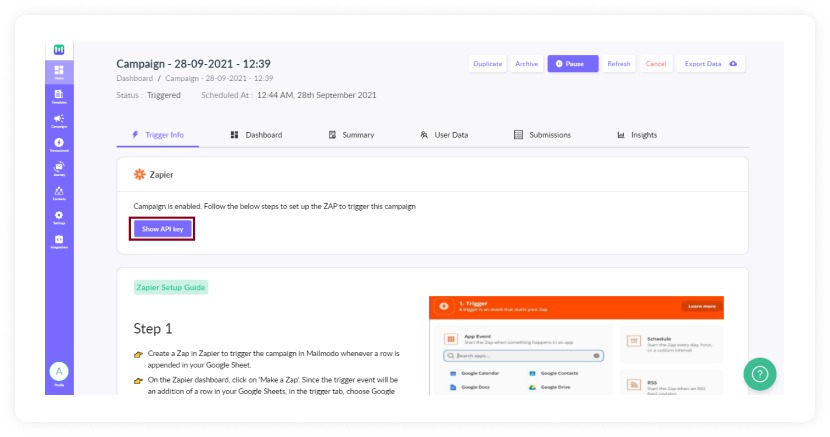Screen dimensions: 830x437
Task: Click the campaign title heading
Action: [x=193, y=64]
